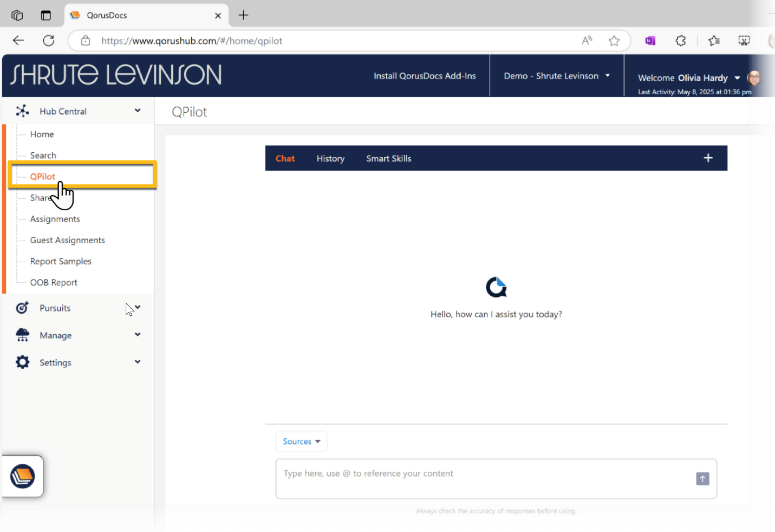Screen dimensions: 775x532
Task: Refresh the page in the browser
Action: (49, 41)
